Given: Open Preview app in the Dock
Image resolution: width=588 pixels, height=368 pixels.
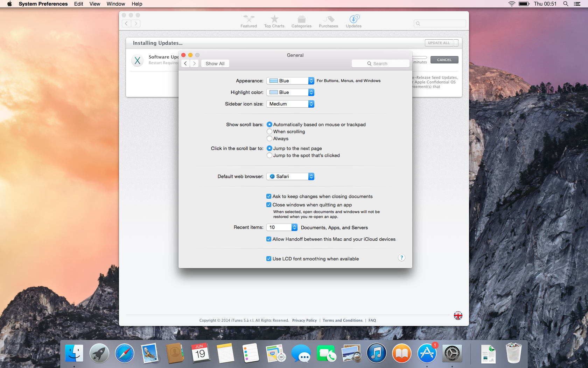Looking at the screenshot, I should click(351, 353).
